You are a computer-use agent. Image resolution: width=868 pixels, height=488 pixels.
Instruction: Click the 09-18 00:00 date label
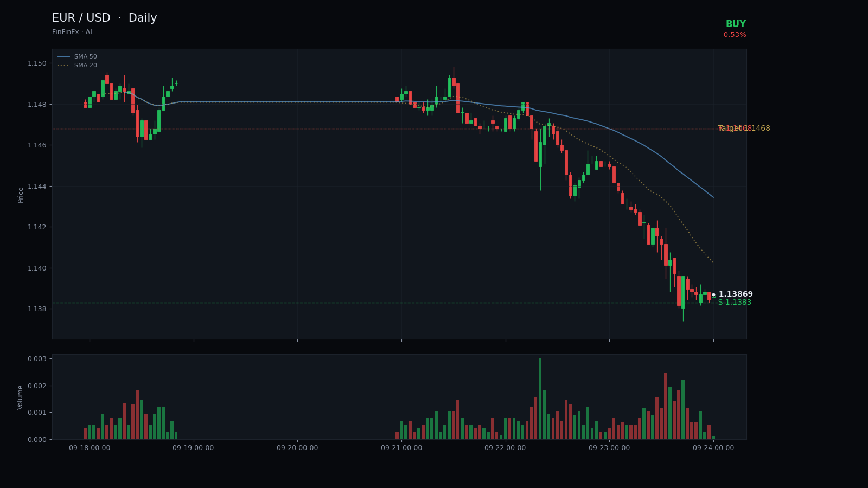[x=90, y=448]
